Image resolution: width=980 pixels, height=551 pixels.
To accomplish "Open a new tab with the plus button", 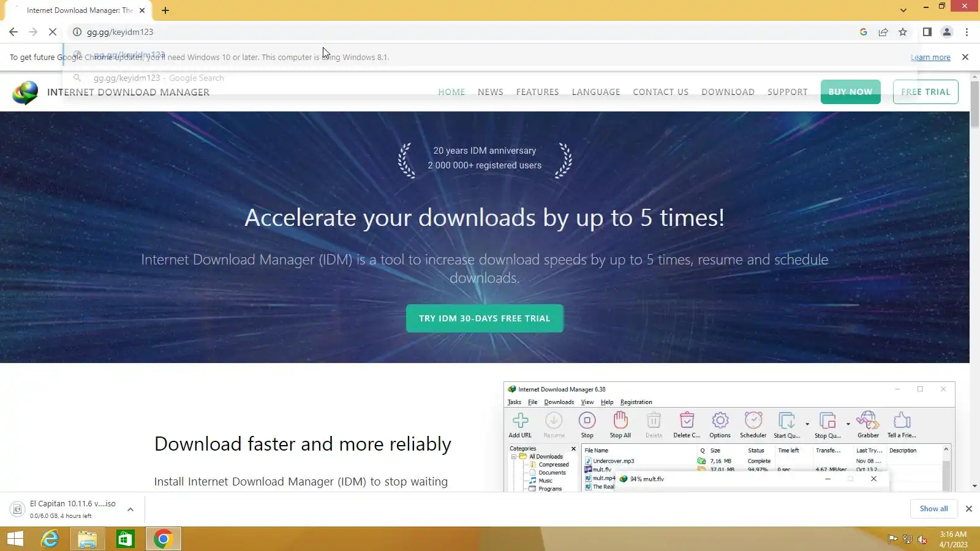I will [x=165, y=10].
